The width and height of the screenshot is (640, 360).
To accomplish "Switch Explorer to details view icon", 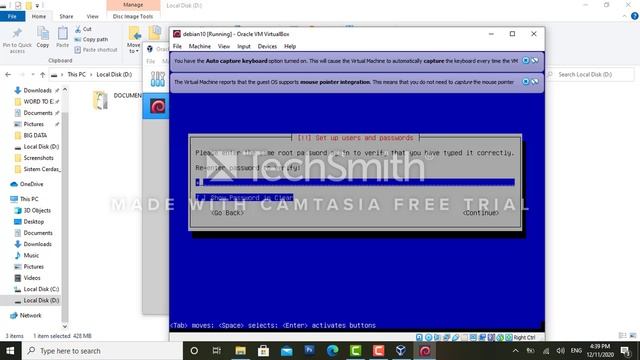I will click(x=622, y=336).
